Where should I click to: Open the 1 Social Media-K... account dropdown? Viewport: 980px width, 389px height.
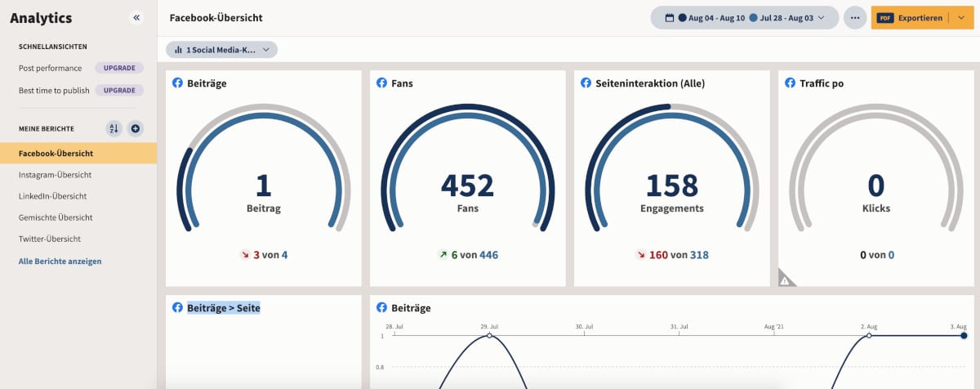tap(221, 50)
